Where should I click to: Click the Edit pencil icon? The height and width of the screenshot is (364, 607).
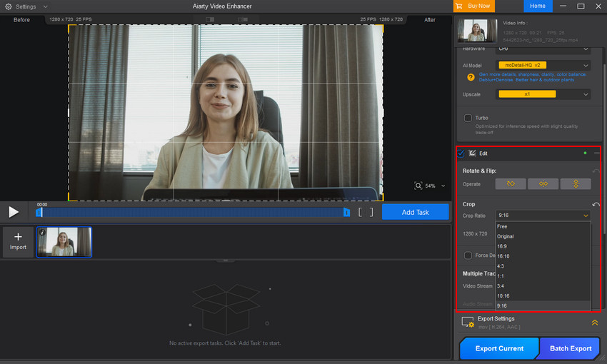coord(472,153)
